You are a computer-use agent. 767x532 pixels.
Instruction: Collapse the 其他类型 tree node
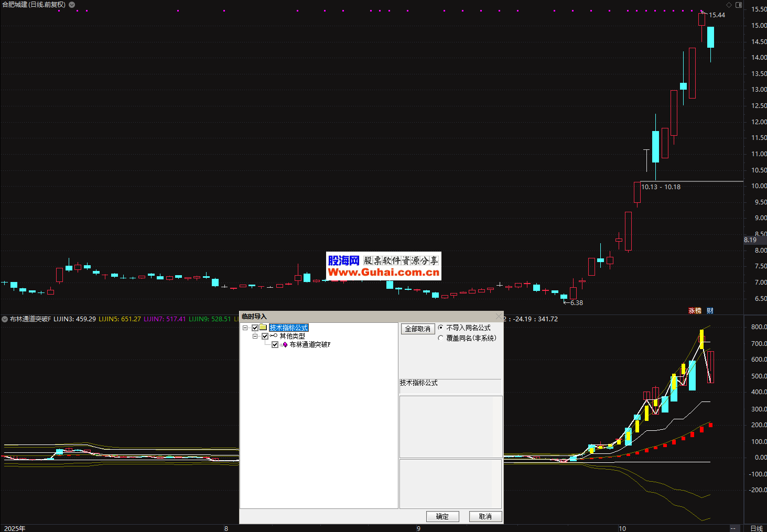[255, 336]
